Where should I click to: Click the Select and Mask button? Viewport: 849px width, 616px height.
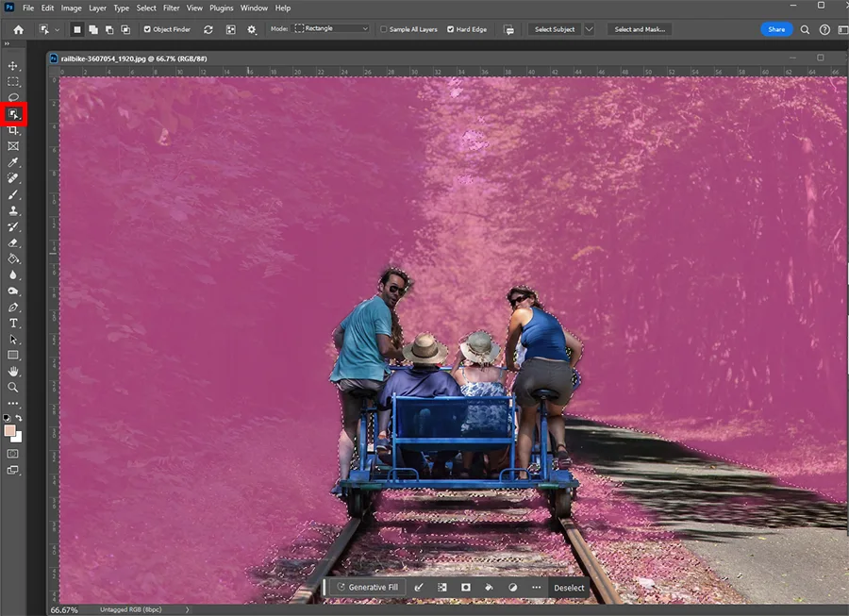point(640,29)
